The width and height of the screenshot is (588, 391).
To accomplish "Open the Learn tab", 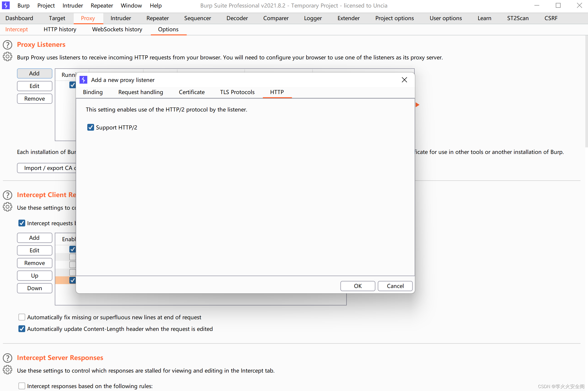I will click(x=484, y=18).
